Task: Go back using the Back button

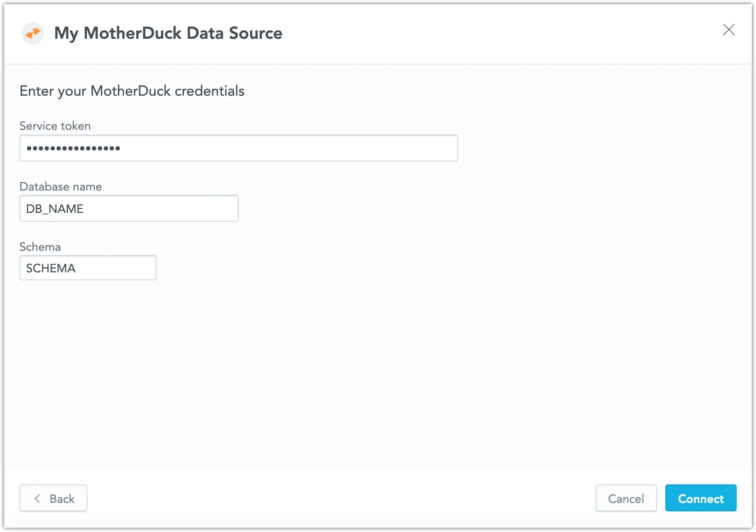Action: click(x=53, y=498)
